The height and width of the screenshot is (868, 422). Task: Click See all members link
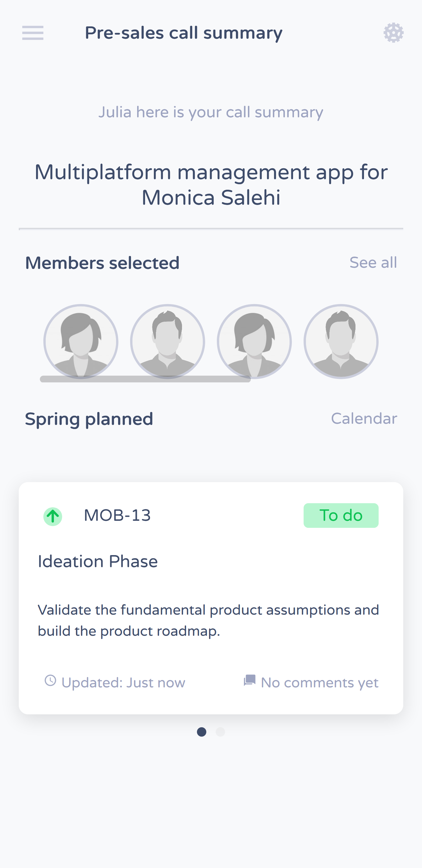pyautogui.click(x=373, y=262)
